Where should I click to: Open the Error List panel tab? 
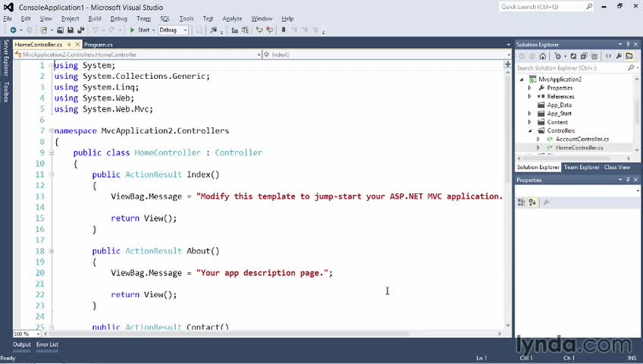pyautogui.click(x=47, y=344)
